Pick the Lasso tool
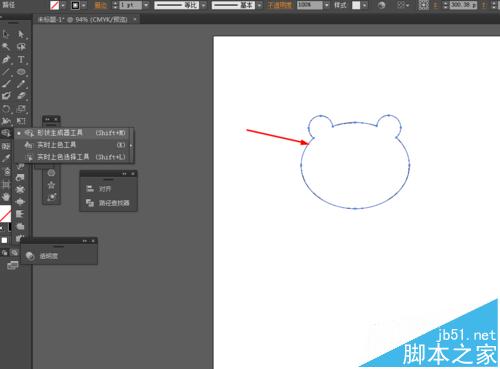This screenshot has height=369, width=500. [21, 47]
